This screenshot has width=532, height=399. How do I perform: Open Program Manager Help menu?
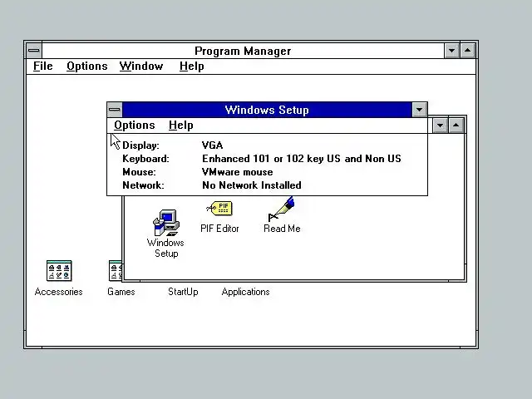pos(192,66)
